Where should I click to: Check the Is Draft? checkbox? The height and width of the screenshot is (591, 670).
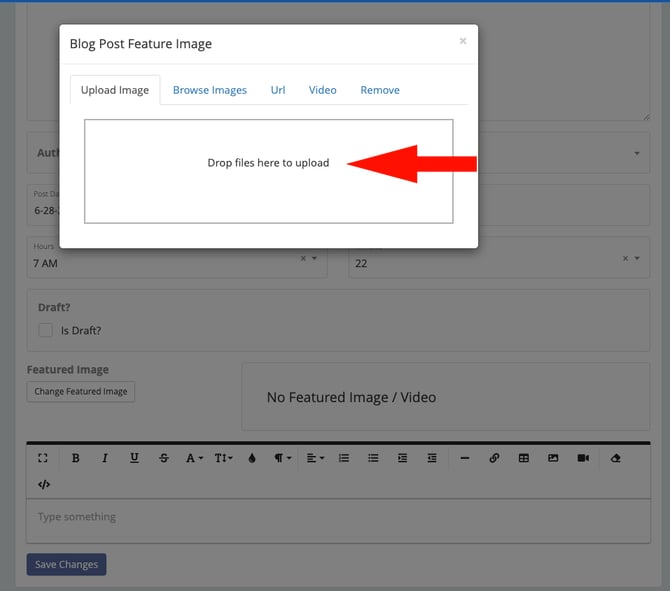tap(45, 330)
